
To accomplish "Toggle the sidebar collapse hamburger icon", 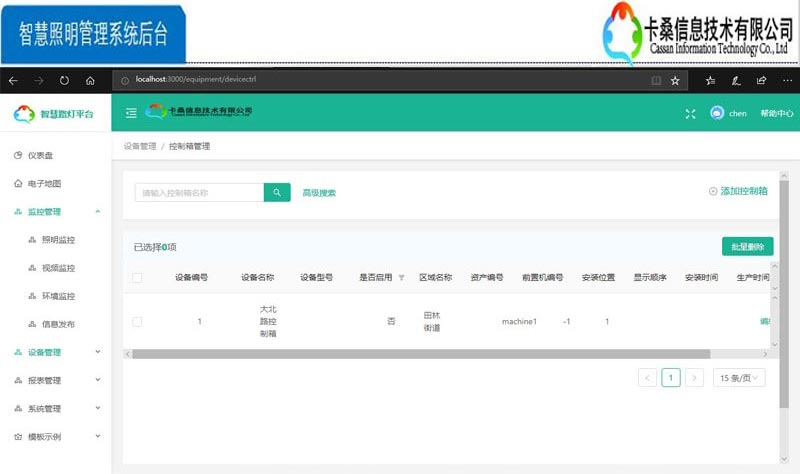I will 131,113.
